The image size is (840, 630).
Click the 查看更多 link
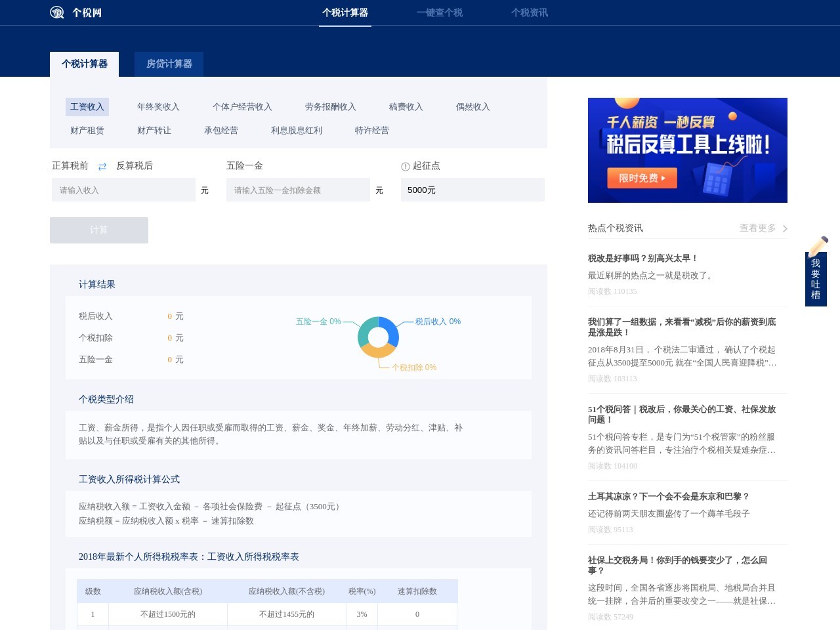pos(758,228)
